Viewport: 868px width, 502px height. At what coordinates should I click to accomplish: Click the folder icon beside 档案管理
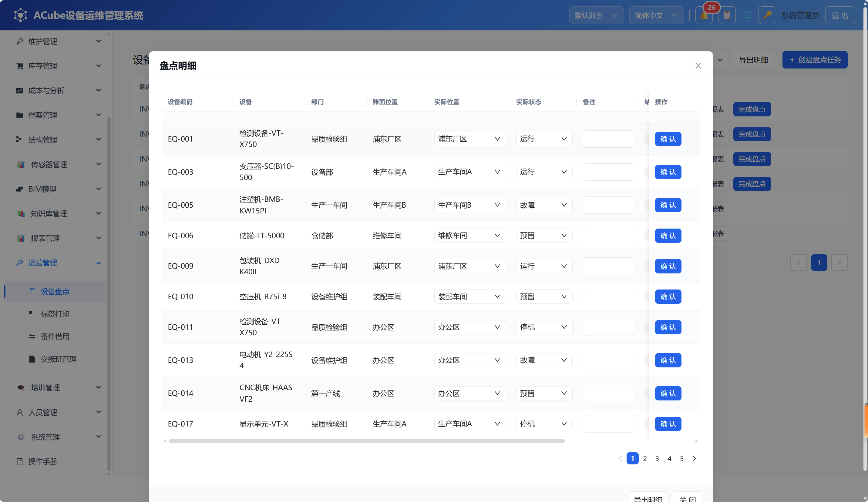[x=20, y=115]
